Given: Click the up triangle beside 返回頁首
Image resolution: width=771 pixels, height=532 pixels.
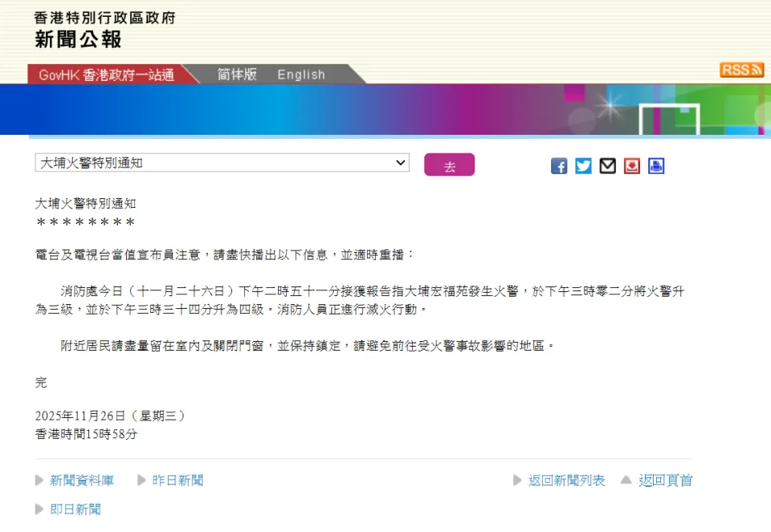Looking at the screenshot, I should (626, 481).
